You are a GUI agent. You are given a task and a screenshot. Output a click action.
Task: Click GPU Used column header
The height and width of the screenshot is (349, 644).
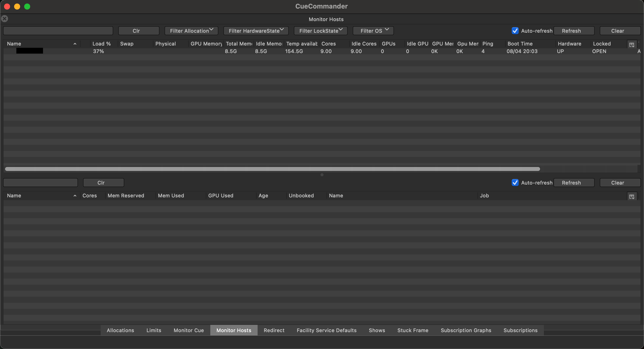tap(231, 196)
